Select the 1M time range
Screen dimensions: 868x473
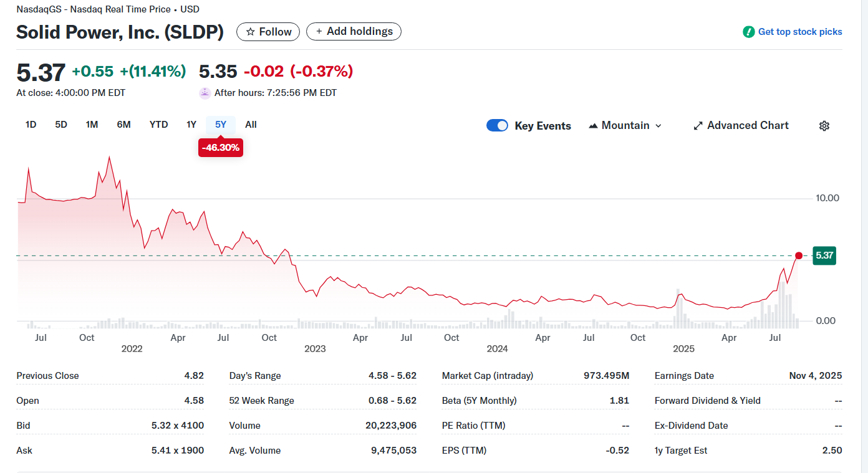pos(92,125)
